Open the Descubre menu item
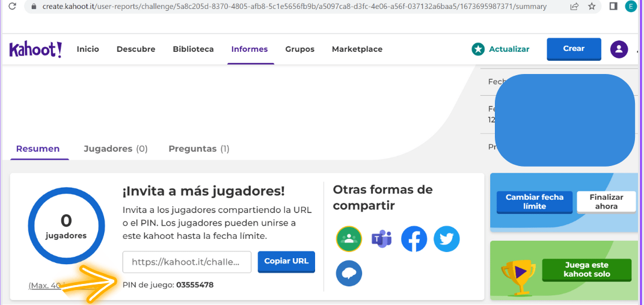Image resolution: width=644 pixels, height=305 pixels. pos(136,49)
